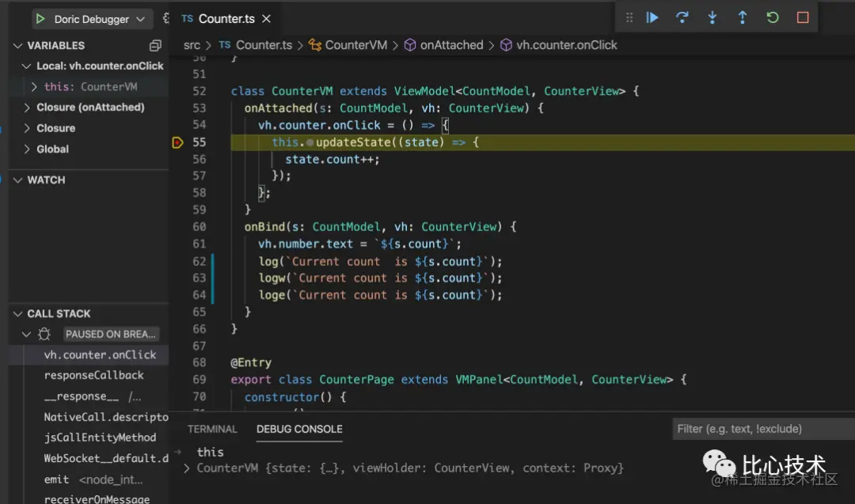Select the __response__ stack frame
855x504 pixels.
coord(82,396)
